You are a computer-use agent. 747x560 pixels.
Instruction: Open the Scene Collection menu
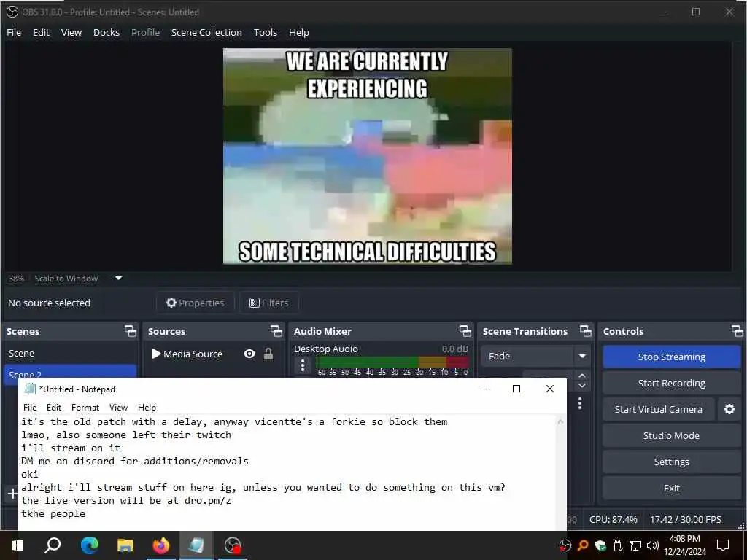point(206,32)
